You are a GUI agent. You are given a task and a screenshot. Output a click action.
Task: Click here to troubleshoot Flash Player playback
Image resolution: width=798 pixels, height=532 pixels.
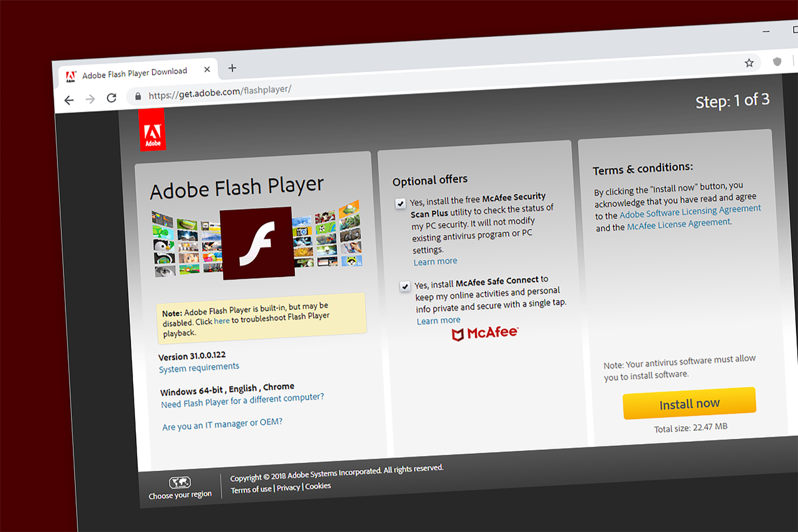coord(221,320)
